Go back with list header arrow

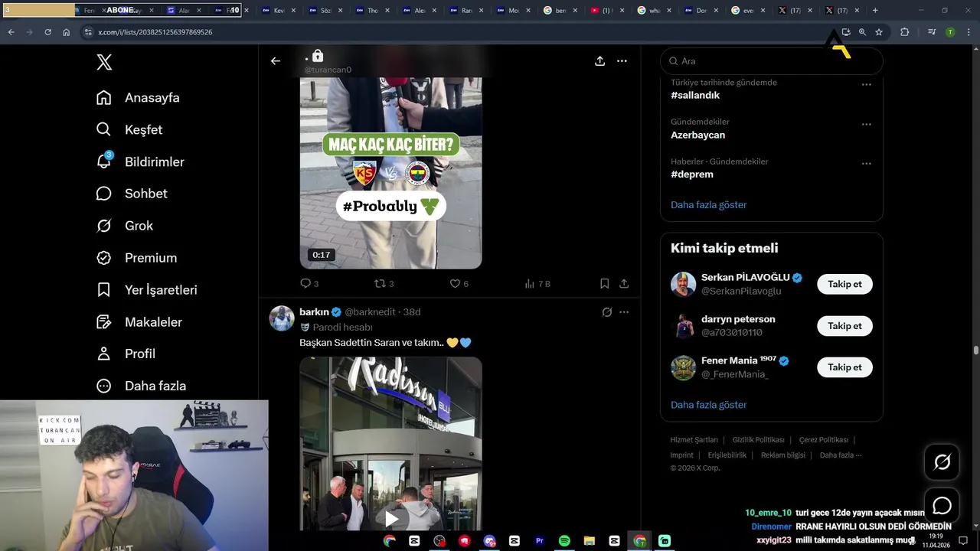276,61
